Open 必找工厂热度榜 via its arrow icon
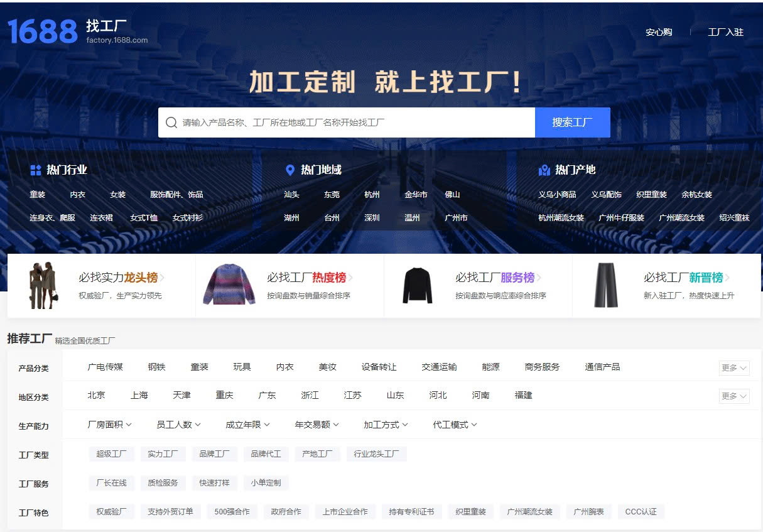Screen dimensions: 763x532 pos(350,277)
